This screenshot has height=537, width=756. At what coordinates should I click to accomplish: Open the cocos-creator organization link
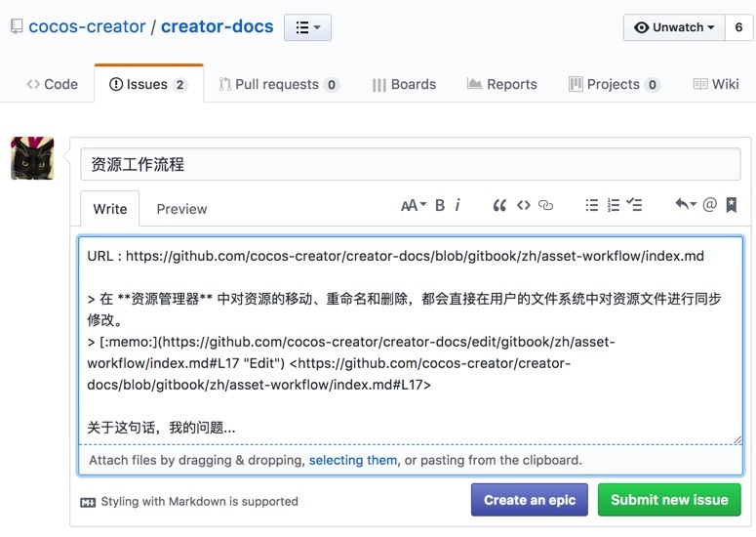(x=87, y=26)
